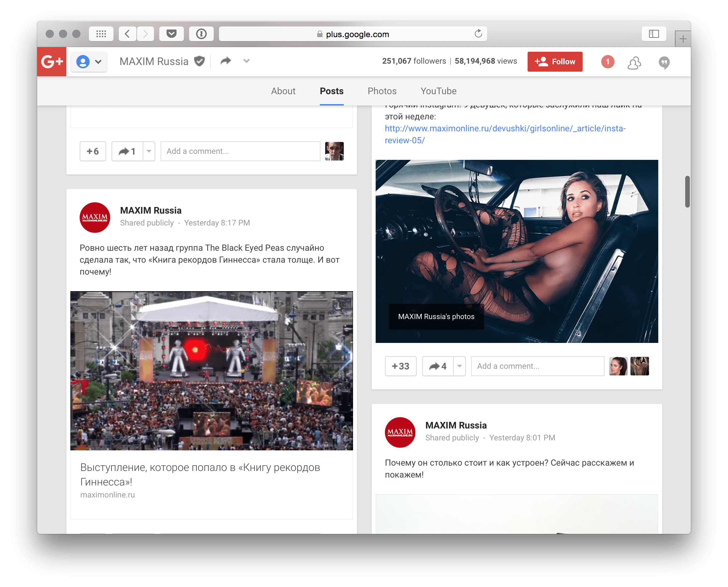
Task: Click the Pocket save extension icon
Action: [x=172, y=34]
